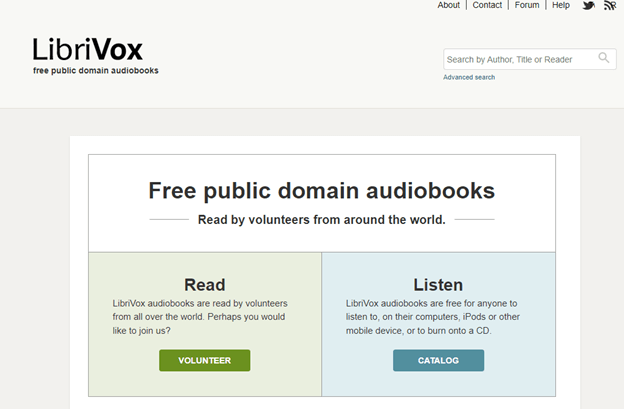Click the 'Listen' section heading
624x409 pixels.
point(438,285)
